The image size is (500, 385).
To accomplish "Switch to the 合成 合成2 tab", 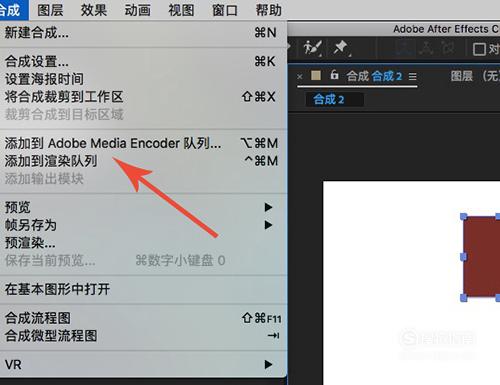I will [x=374, y=76].
